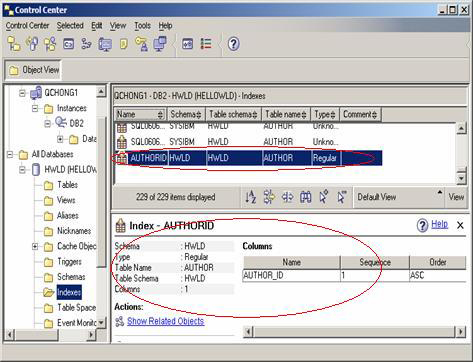The image size is (473, 362).
Task: Select the Table Spaces folder in tree
Action: 77,308
